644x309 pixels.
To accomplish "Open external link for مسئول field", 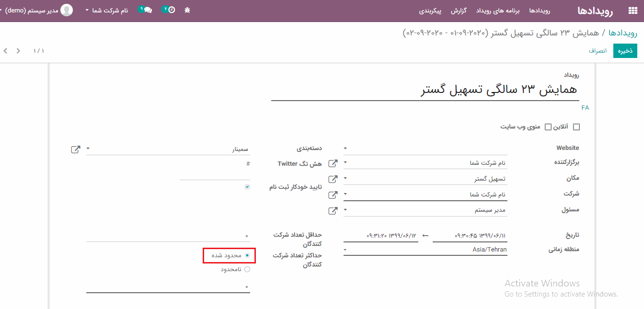I will [333, 210].
